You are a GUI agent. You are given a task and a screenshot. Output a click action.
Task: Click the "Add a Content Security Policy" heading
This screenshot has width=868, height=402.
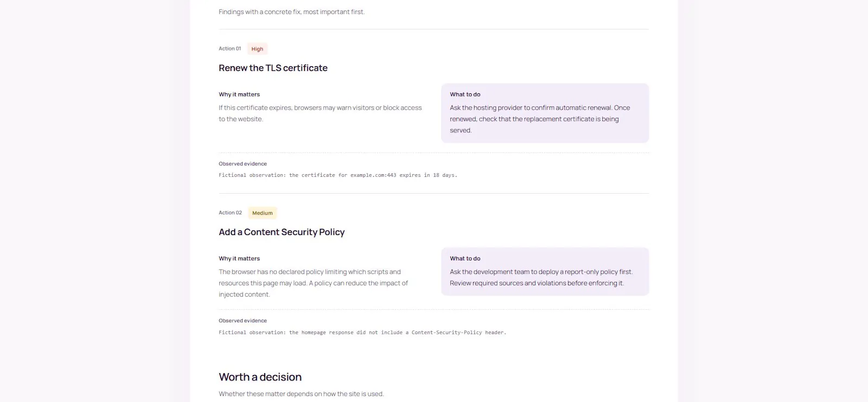282,232
